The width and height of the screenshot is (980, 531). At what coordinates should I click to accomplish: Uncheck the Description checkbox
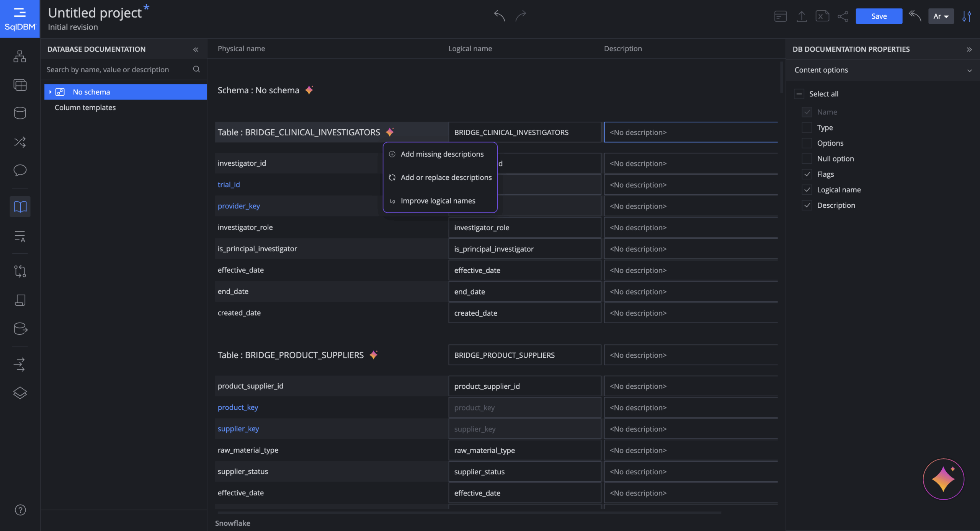tap(807, 205)
